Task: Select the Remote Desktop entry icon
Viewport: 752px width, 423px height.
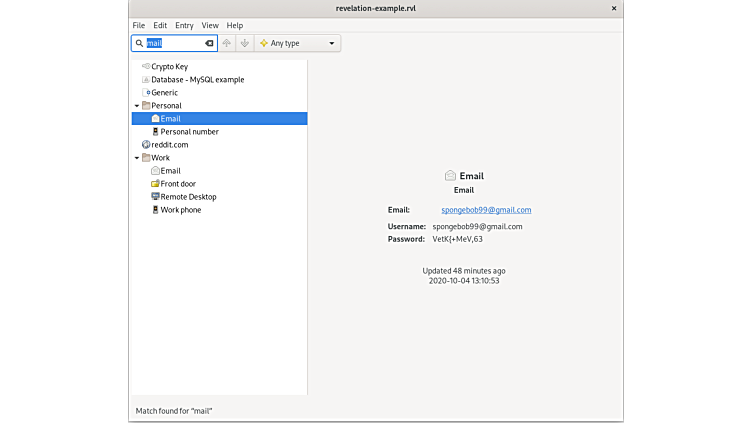Action: (155, 197)
